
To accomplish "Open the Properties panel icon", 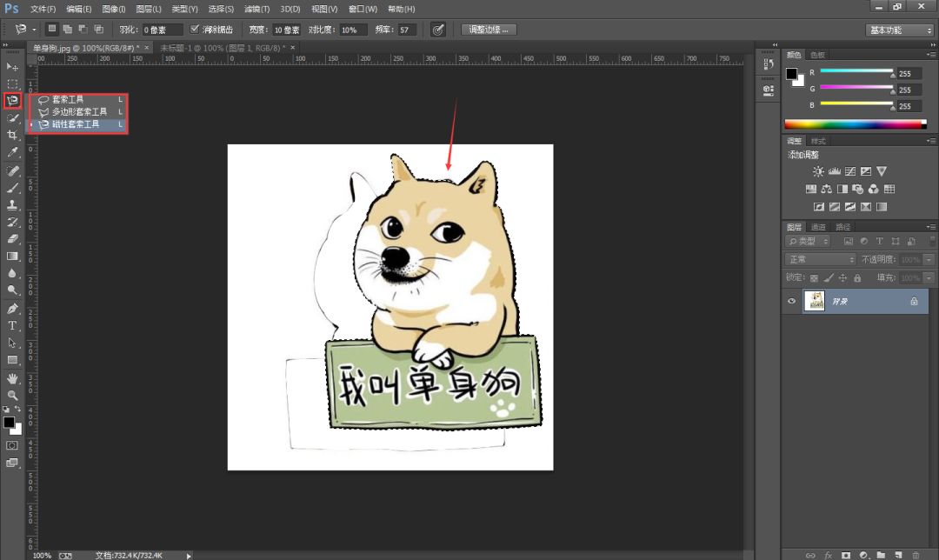I will point(769,90).
